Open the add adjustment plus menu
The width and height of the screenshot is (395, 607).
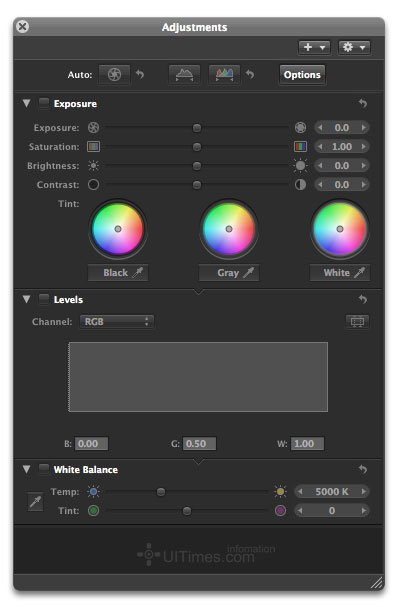point(314,47)
